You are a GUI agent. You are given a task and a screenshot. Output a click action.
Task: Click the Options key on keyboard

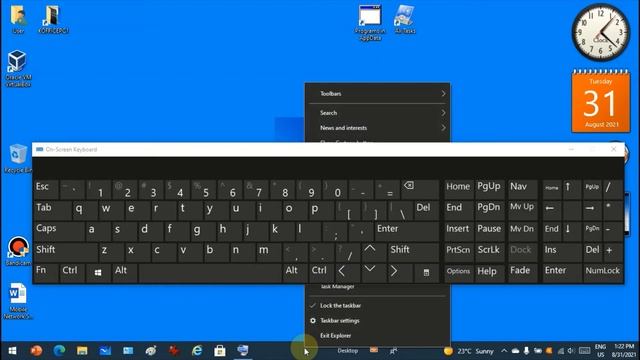pyautogui.click(x=458, y=272)
